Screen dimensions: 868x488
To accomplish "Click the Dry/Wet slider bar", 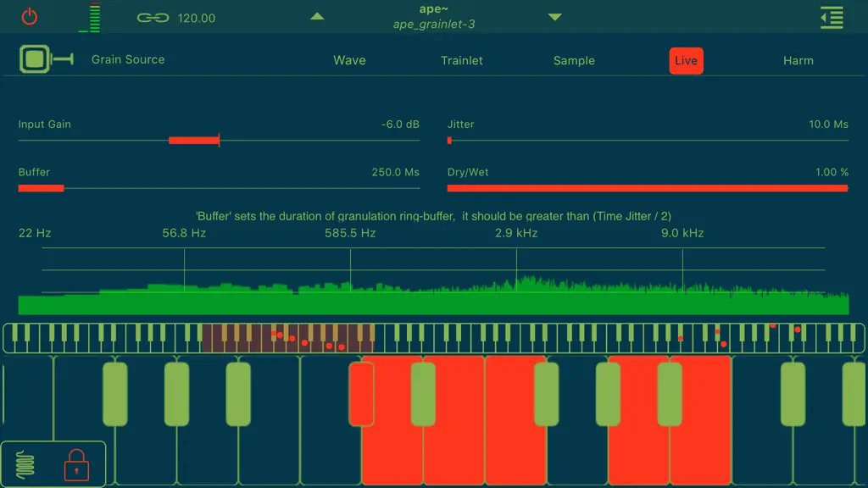I will click(x=648, y=188).
